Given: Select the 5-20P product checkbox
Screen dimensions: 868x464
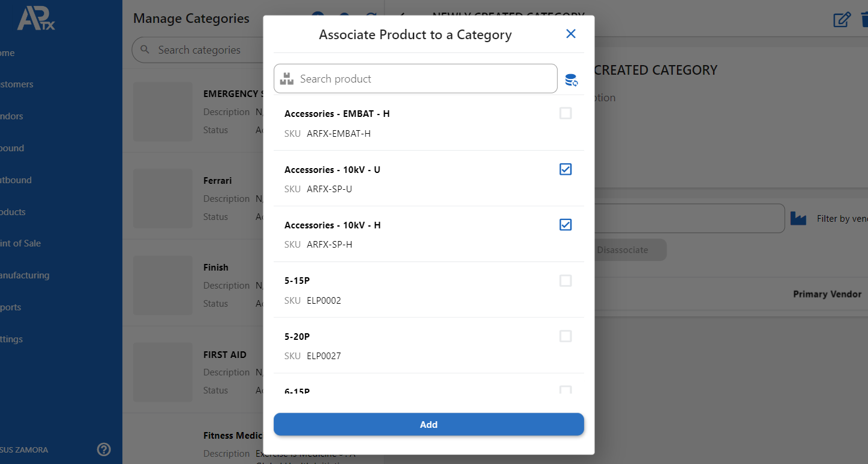Looking at the screenshot, I should tap(565, 336).
